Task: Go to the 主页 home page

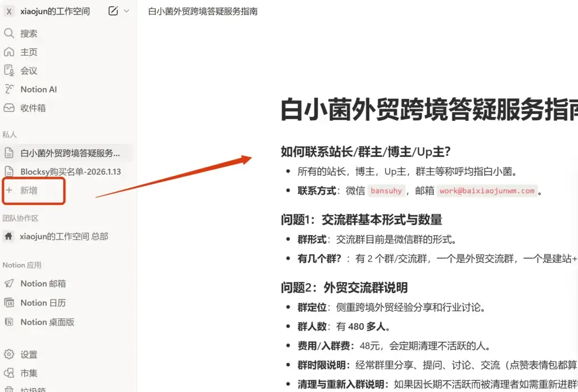Action: (28, 52)
